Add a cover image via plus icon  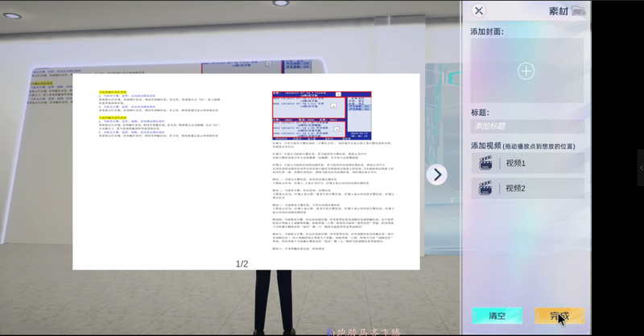pos(526,71)
